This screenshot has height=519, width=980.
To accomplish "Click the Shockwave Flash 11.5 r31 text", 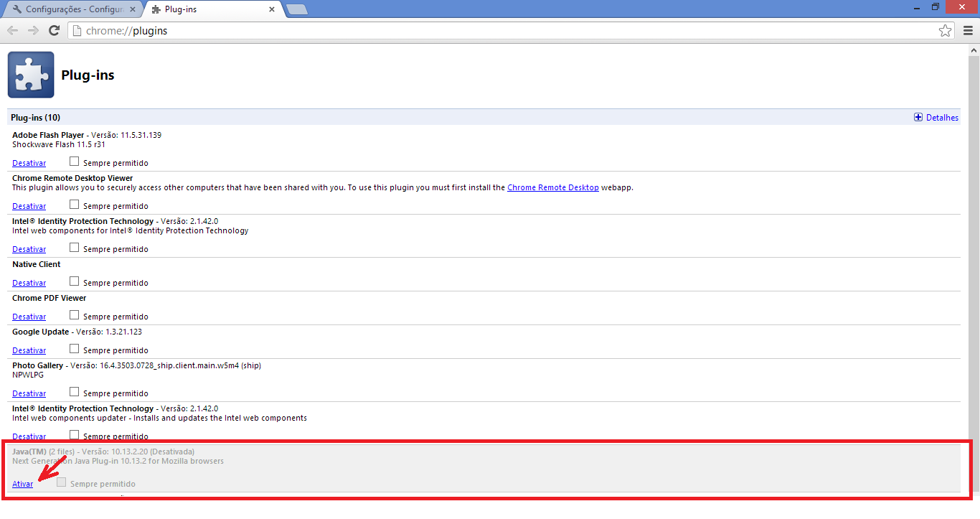I will coord(59,144).
